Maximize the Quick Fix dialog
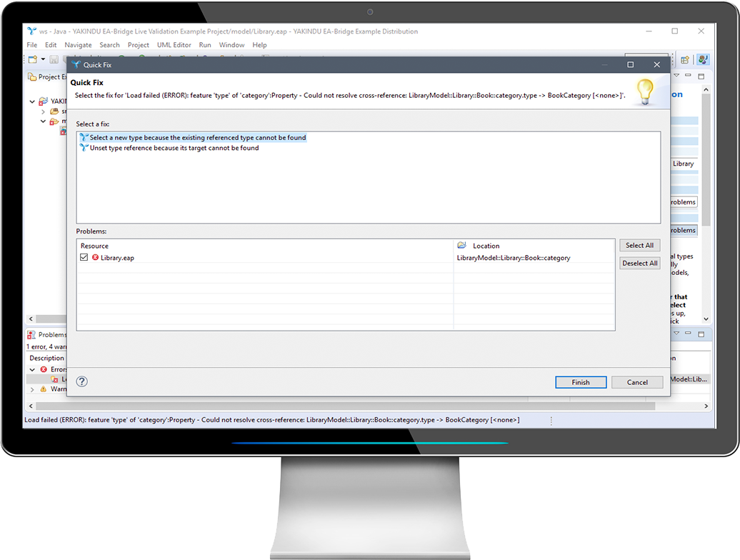This screenshot has width=740, height=560. point(630,64)
